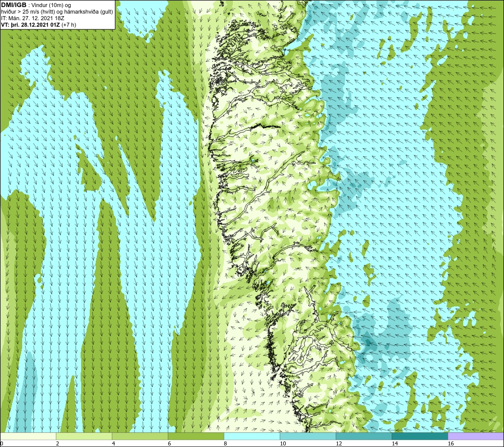Image resolution: width=504 pixels, height=447 pixels.
Task: Click the '(+7 h)' forecast offset text
Action: [x=69, y=25]
